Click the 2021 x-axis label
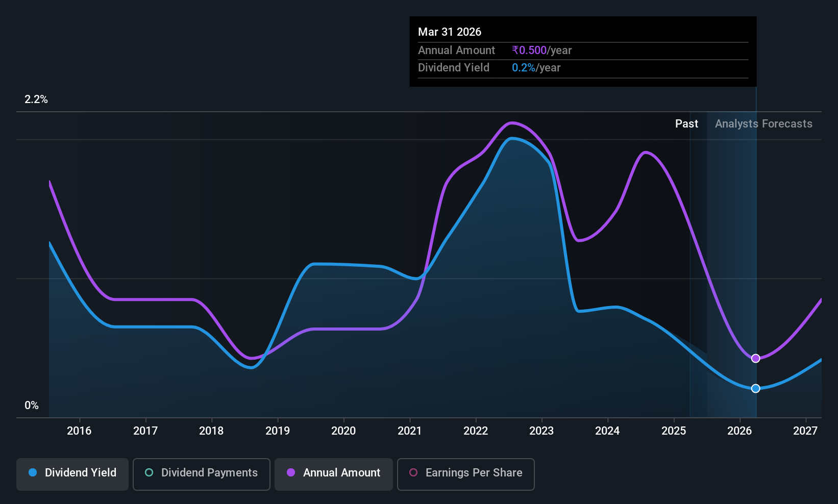838x504 pixels. click(410, 431)
